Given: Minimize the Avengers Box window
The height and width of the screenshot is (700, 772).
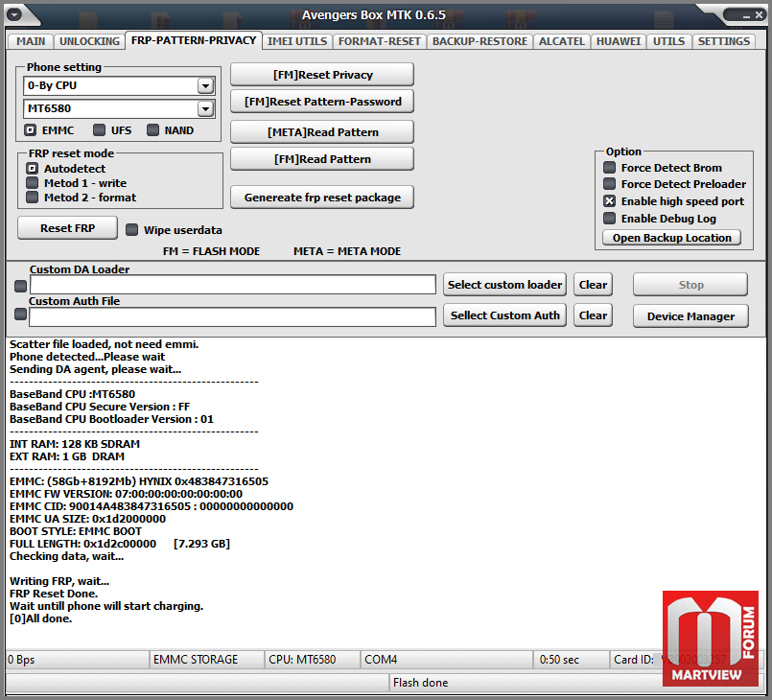Looking at the screenshot, I should 746,15.
